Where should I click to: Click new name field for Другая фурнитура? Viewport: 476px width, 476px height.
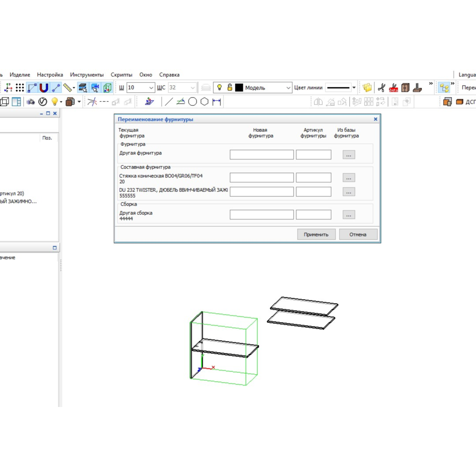[261, 155]
